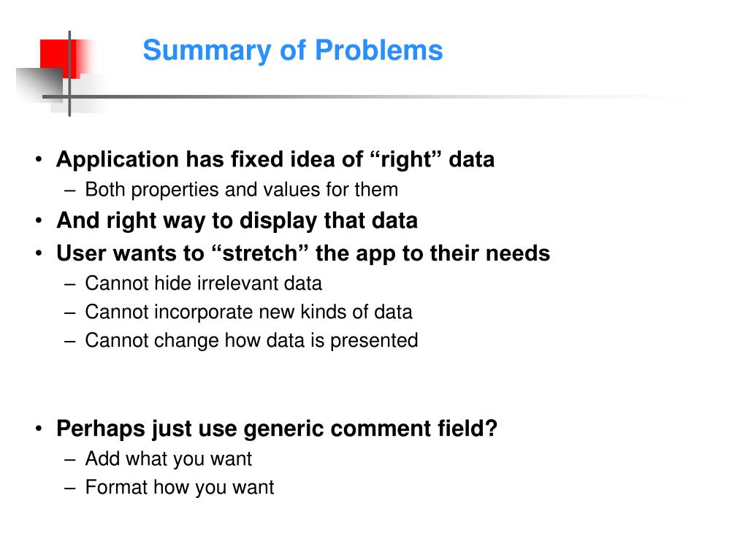
Task: Select 'Both properties and values for them'
Action: pyautogui.click(x=241, y=190)
